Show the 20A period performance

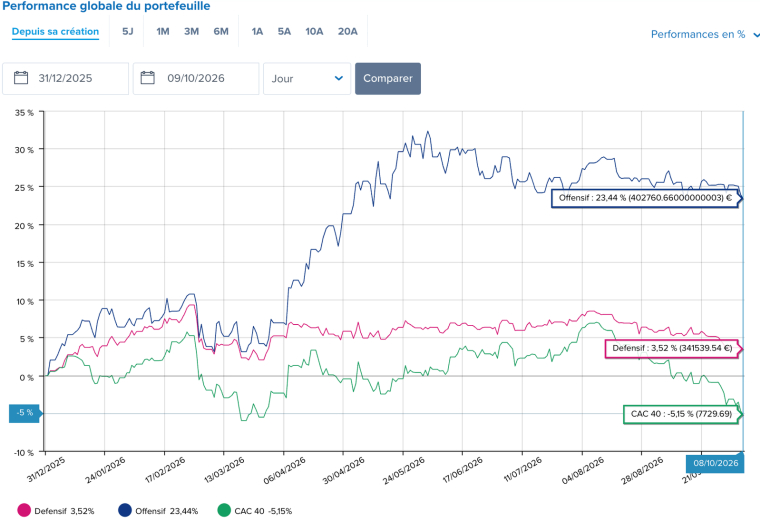click(348, 32)
